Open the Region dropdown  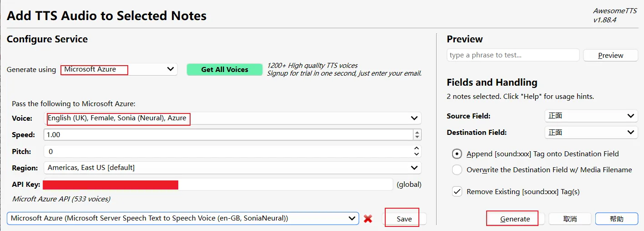[x=233, y=168]
